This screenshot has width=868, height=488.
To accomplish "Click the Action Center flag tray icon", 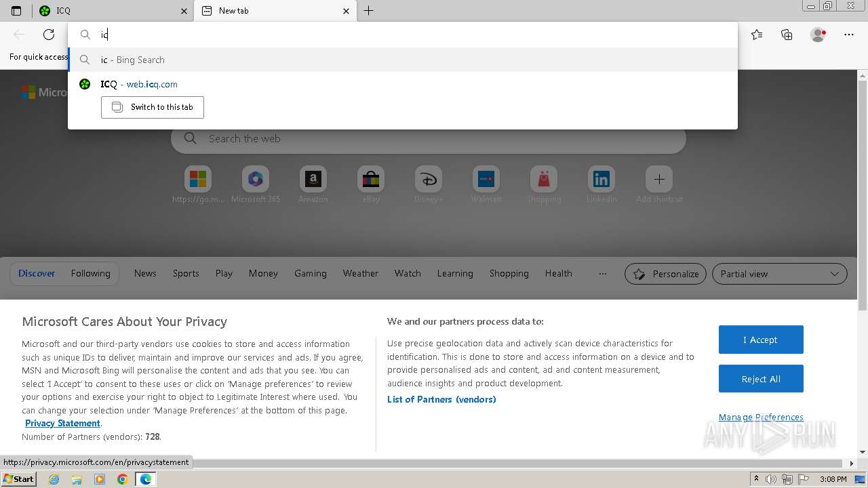I will coord(804,479).
